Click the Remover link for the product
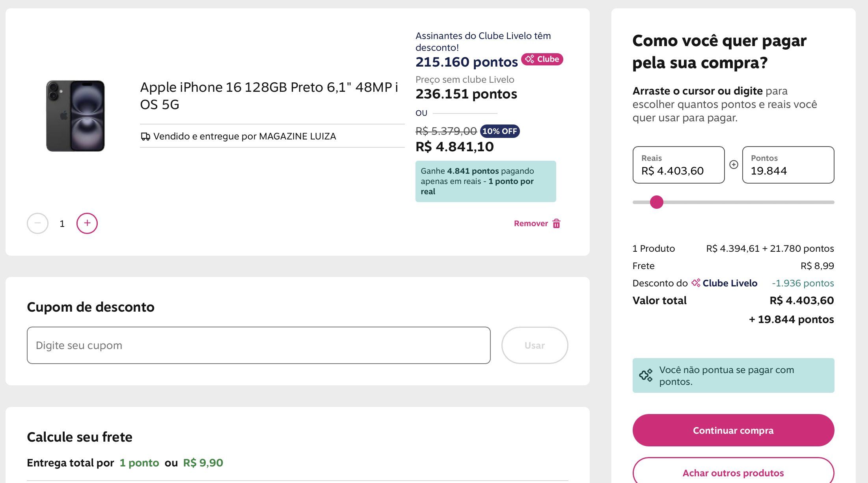The image size is (868, 483). click(x=531, y=224)
